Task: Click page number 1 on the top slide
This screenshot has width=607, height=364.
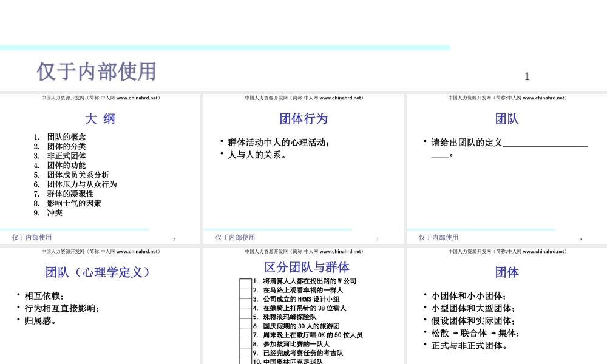Action: pos(527,76)
